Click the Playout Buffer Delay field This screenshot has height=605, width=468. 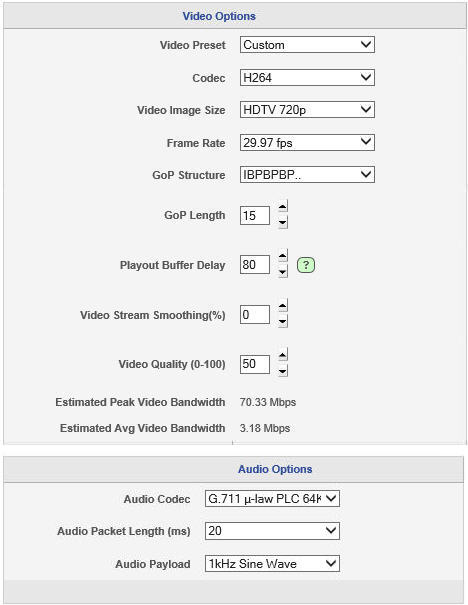click(x=255, y=265)
